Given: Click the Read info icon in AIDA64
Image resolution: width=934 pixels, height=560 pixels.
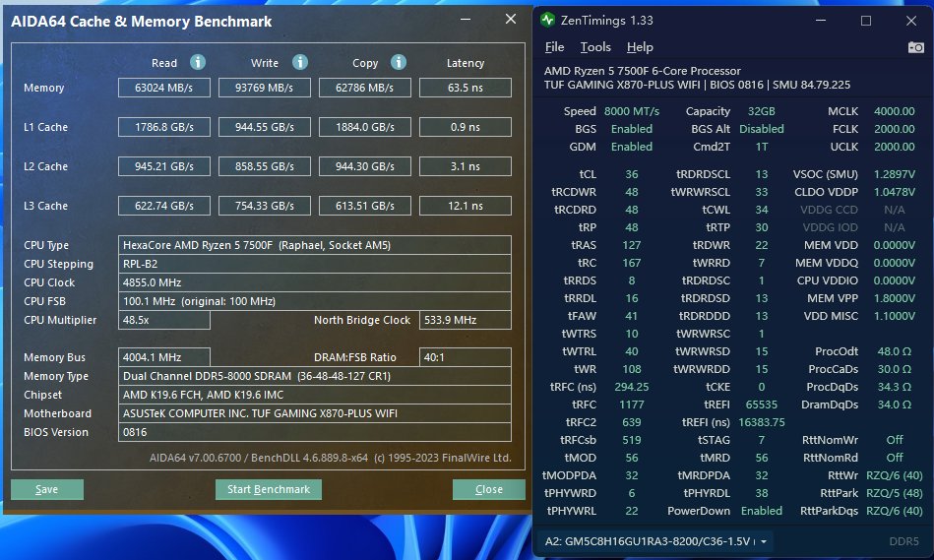Looking at the screenshot, I should pos(198,62).
